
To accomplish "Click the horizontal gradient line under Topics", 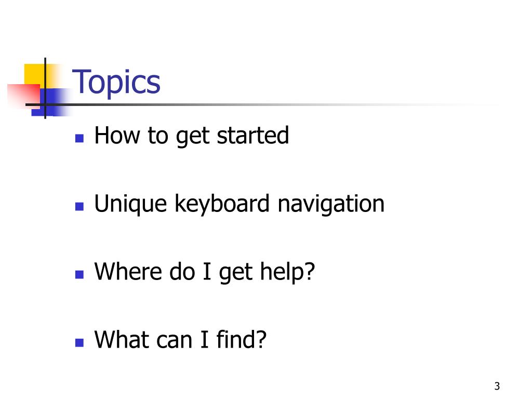I will (x=261, y=104).
